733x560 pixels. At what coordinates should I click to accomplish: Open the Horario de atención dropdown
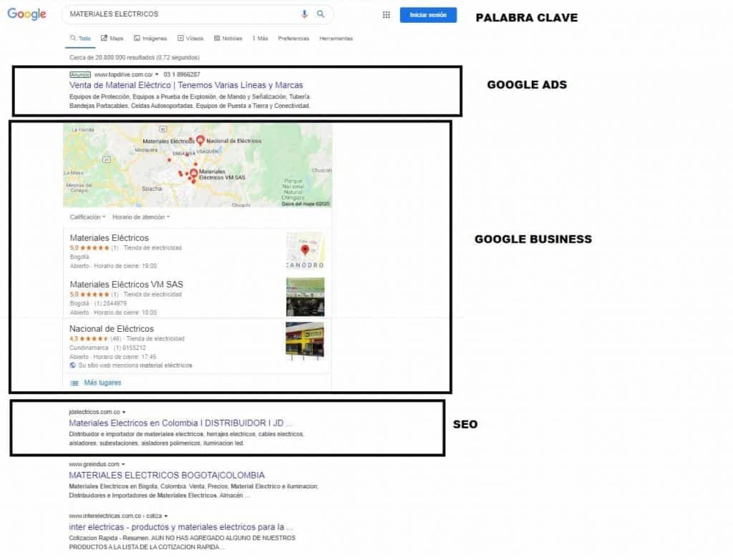pyautogui.click(x=141, y=217)
